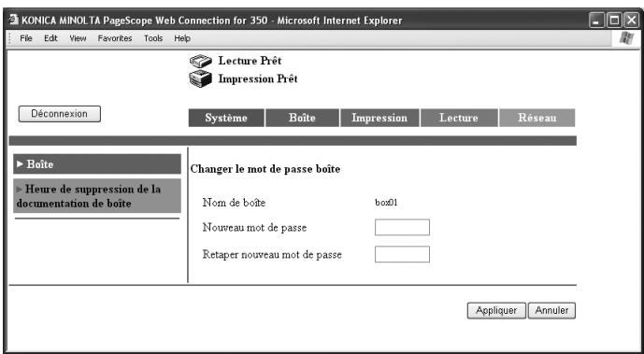644x354 pixels.
Task: Click the Lecture Prêt status text
Action: pos(250,61)
